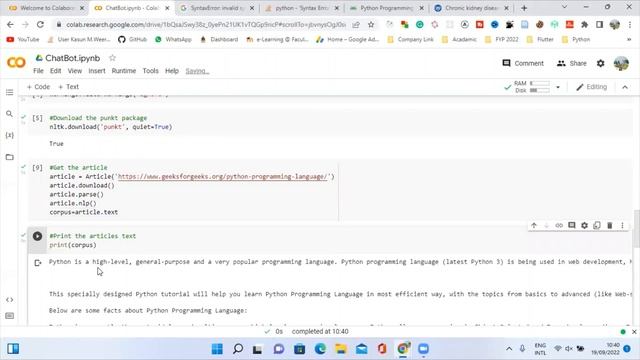
Task: Expand the RAM and Disk resources dropdown
Action: point(558,87)
